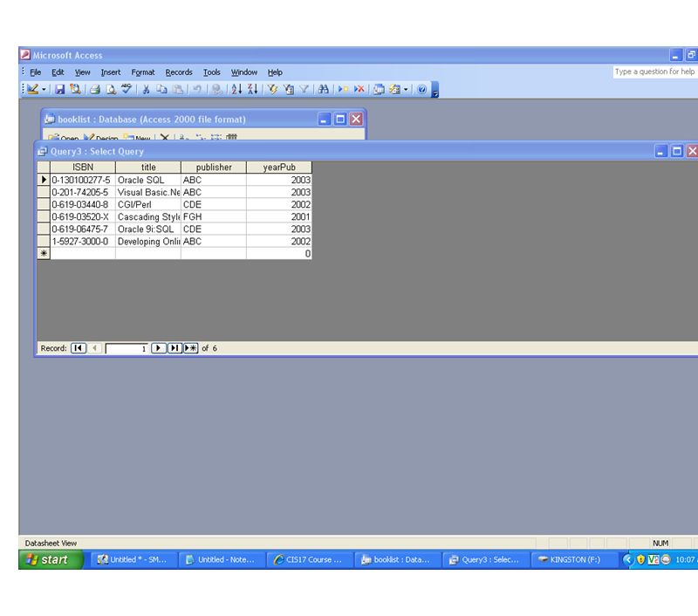This screenshot has width=698, height=616.
Task: Click Filter By Selection icon
Action: click(x=272, y=90)
